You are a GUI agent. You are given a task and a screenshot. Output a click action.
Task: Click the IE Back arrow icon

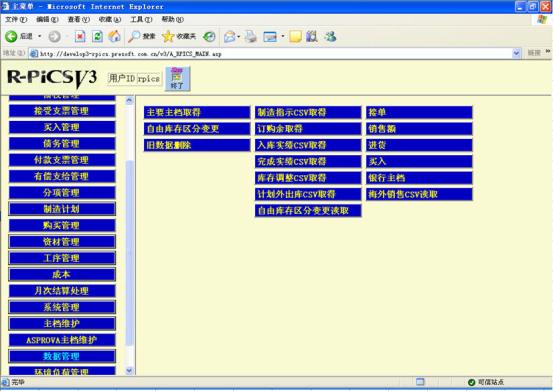pyautogui.click(x=11, y=36)
